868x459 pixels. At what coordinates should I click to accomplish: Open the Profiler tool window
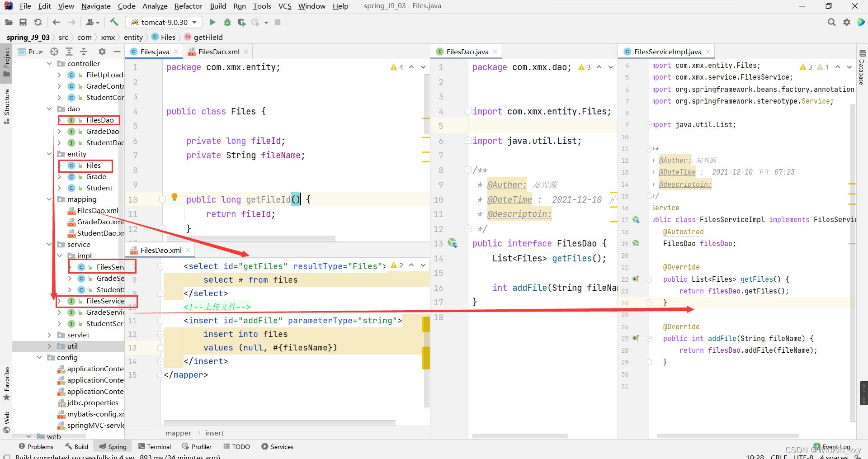pyautogui.click(x=197, y=446)
